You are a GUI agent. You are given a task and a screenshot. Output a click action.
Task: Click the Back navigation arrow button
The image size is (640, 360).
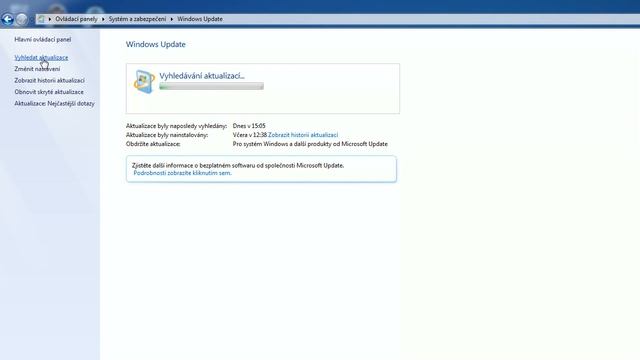pyautogui.click(x=7, y=19)
